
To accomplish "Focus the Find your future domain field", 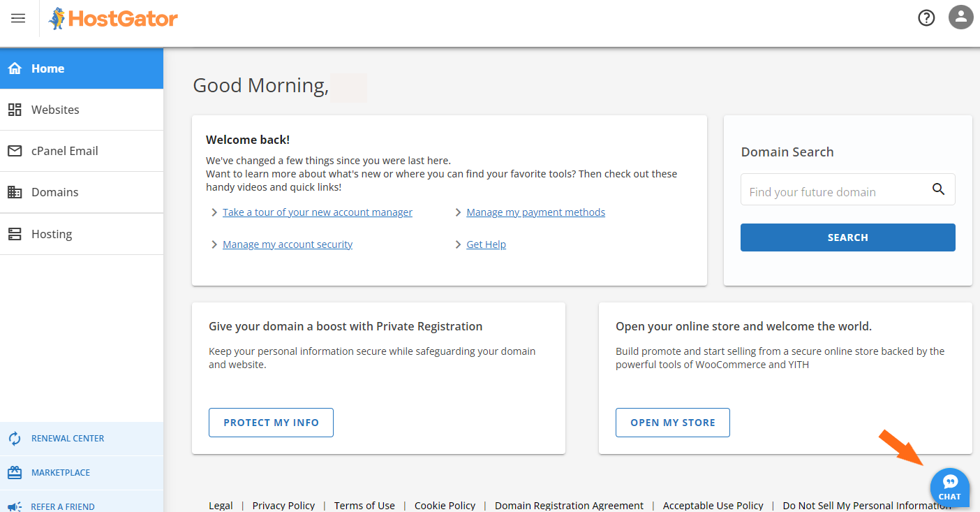I will pyautogui.click(x=834, y=191).
